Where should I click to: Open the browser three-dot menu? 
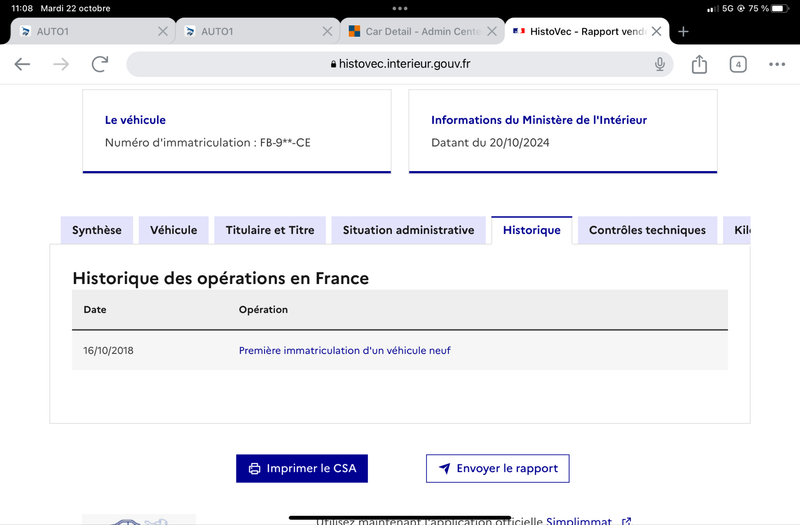[x=777, y=64]
